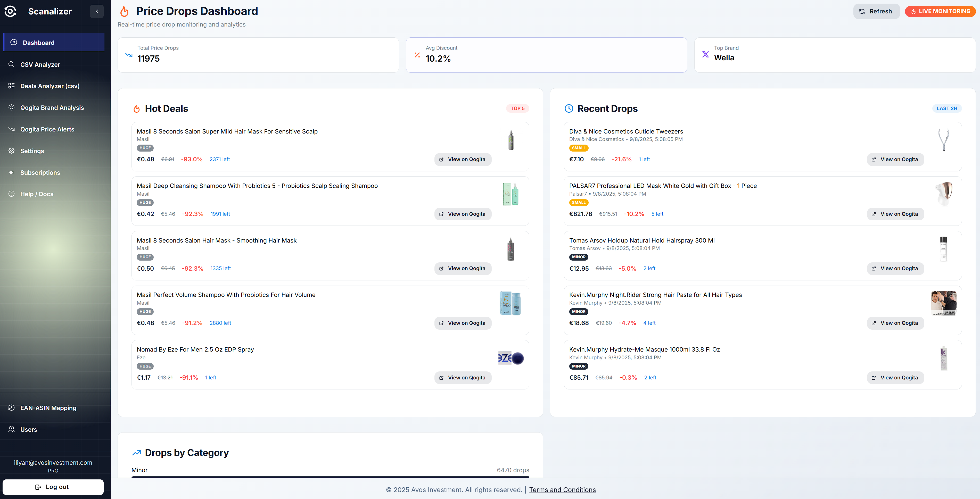
Task: Click the Qogita Brand Analysis lightbulb icon
Action: click(11, 107)
